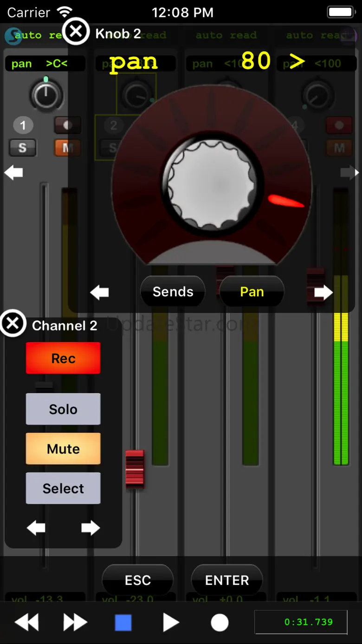Screen dimensions: 362x644
Task: Click channel 4 level meter
Action: pos(341,326)
